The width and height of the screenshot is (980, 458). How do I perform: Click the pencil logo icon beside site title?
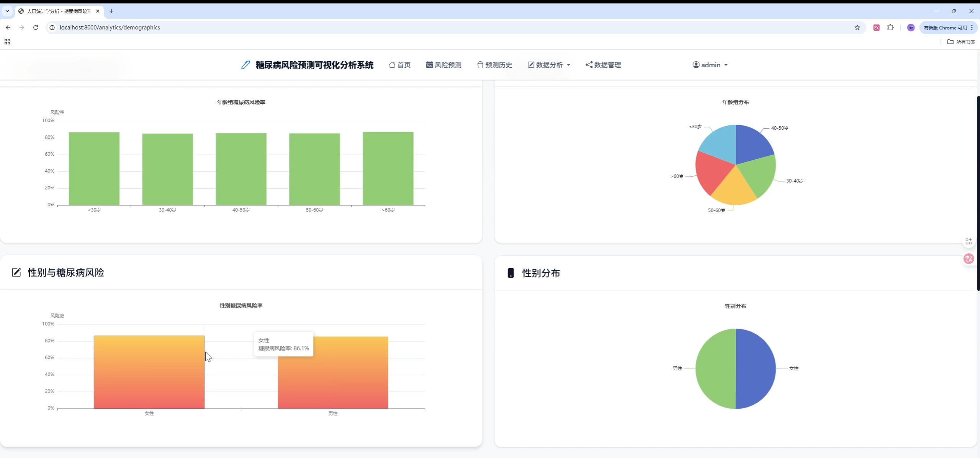coord(245,65)
